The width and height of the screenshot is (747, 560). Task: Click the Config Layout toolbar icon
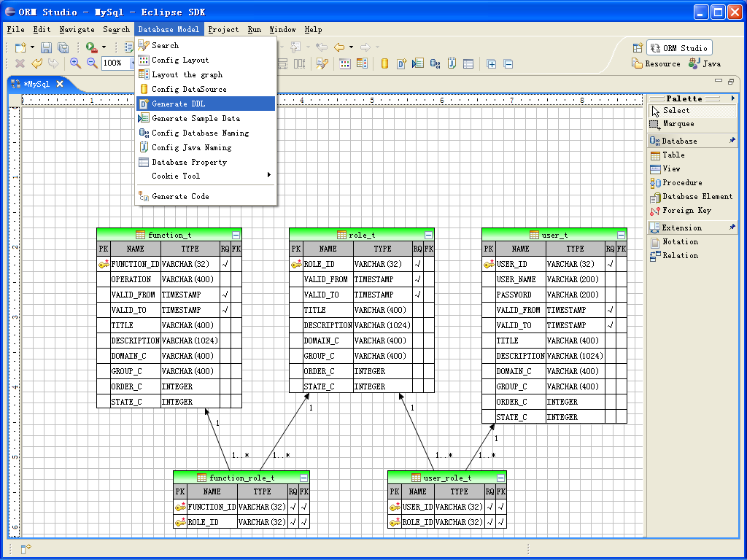[x=345, y=63]
